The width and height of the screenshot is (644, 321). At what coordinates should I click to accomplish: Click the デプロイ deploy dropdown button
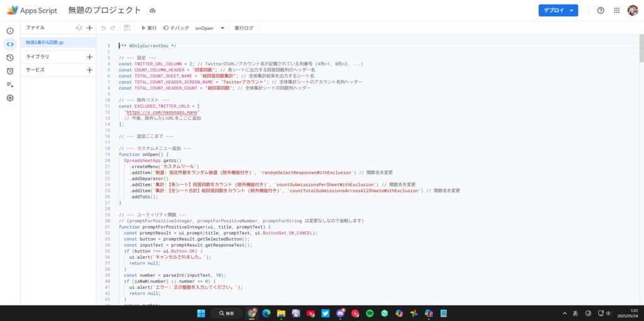coord(558,11)
